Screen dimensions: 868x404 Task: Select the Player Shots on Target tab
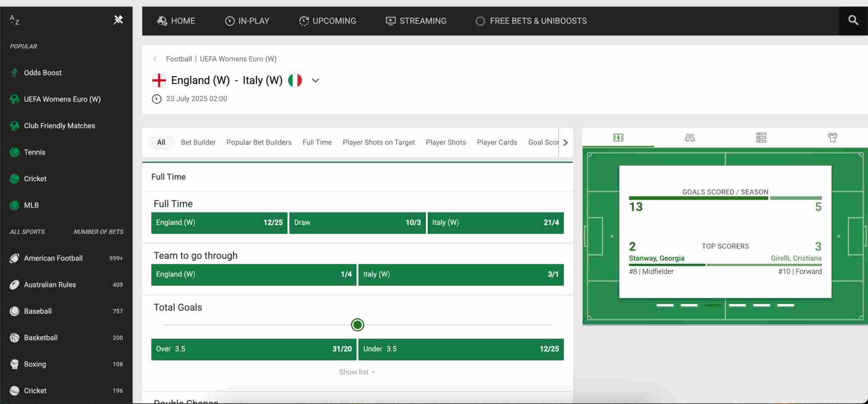coord(379,142)
